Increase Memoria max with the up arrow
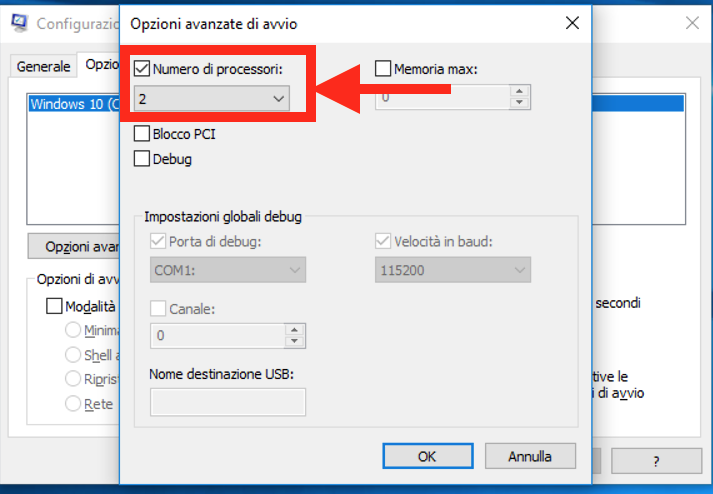Screen dimensions: 713x494 [x=519, y=91]
